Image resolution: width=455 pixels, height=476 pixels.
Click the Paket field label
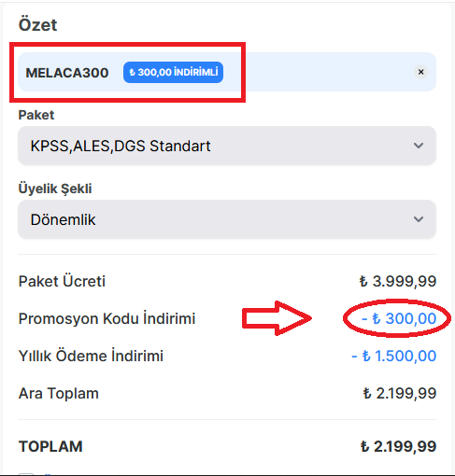[x=36, y=115]
